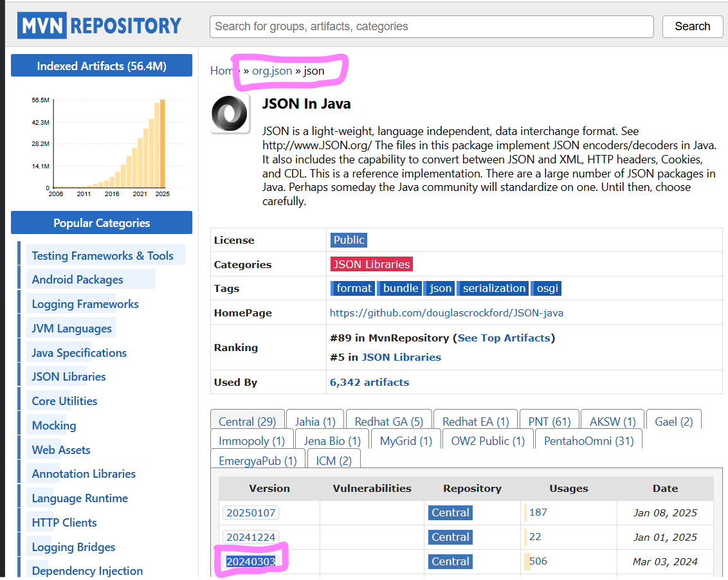Image resolution: width=728 pixels, height=580 pixels.
Task: Open version 20250107
Action: pyautogui.click(x=251, y=512)
